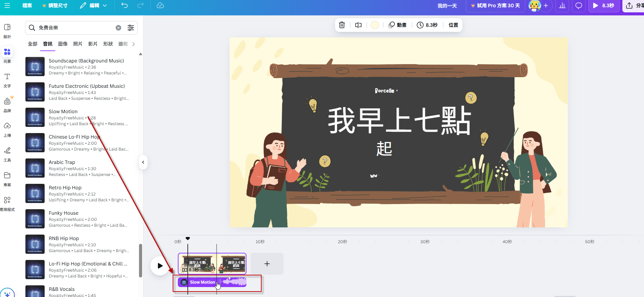
Task: Switch to the 音訊 tab
Action: pos(48,44)
